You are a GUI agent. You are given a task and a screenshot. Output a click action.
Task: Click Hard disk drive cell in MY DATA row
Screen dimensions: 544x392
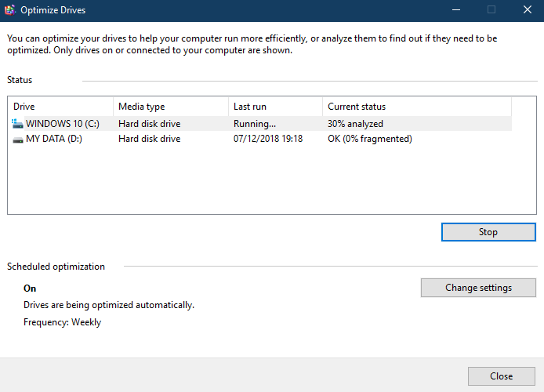tap(149, 140)
